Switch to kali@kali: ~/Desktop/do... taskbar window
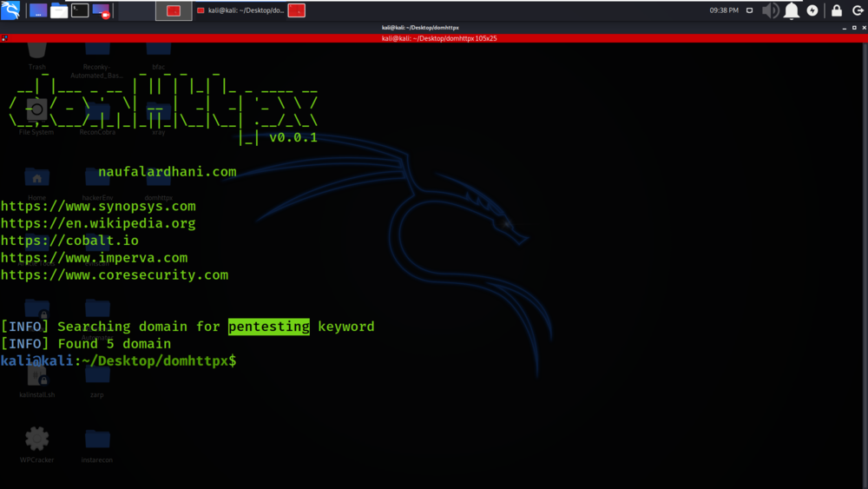Viewport: 868px width, 489px height. (240, 10)
